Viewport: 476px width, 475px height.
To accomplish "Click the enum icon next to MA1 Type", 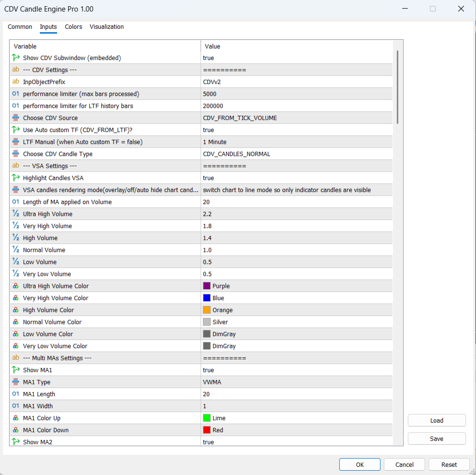I will click(x=16, y=382).
